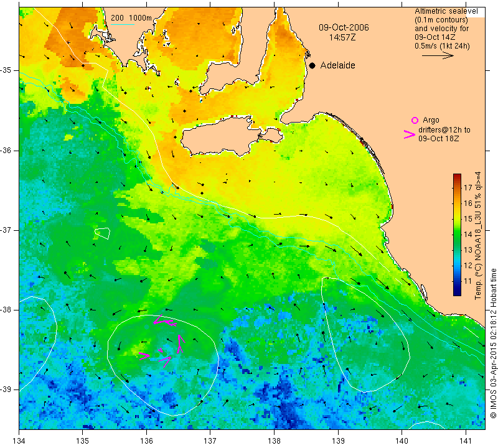Image resolution: width=498 pixels, height=448 pixels.
Task: Click the small white contour loop near -37
Action: coord(102,233)
